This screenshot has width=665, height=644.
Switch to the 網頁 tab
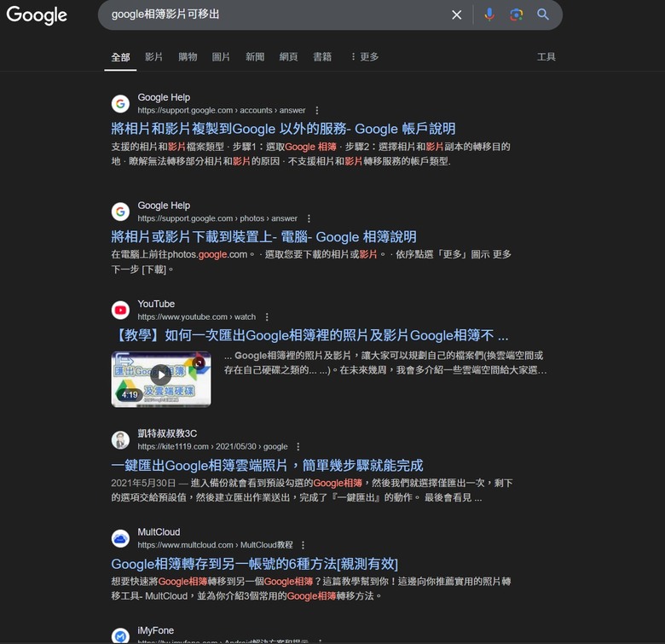[x=288, y=56]
